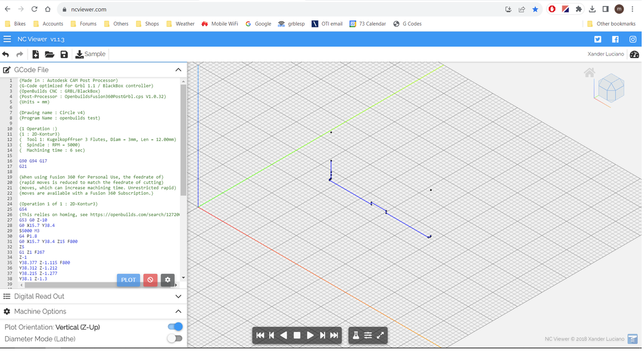Enable the Diameter Mode (Lathe) switch
The image size is (644, 351).
click(175, 339)
